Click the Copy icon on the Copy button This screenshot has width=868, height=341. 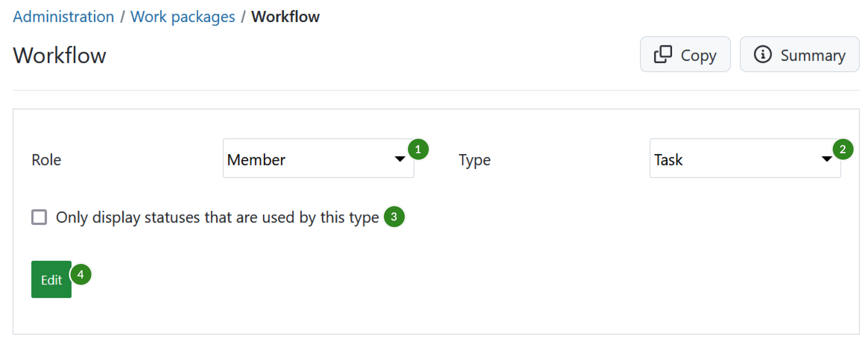pos(663,54)
